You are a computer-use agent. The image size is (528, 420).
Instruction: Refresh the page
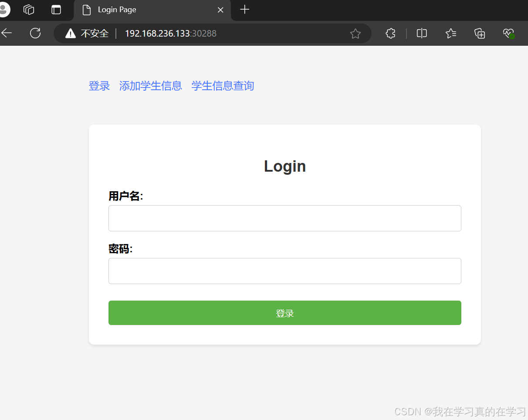(35, 33)
